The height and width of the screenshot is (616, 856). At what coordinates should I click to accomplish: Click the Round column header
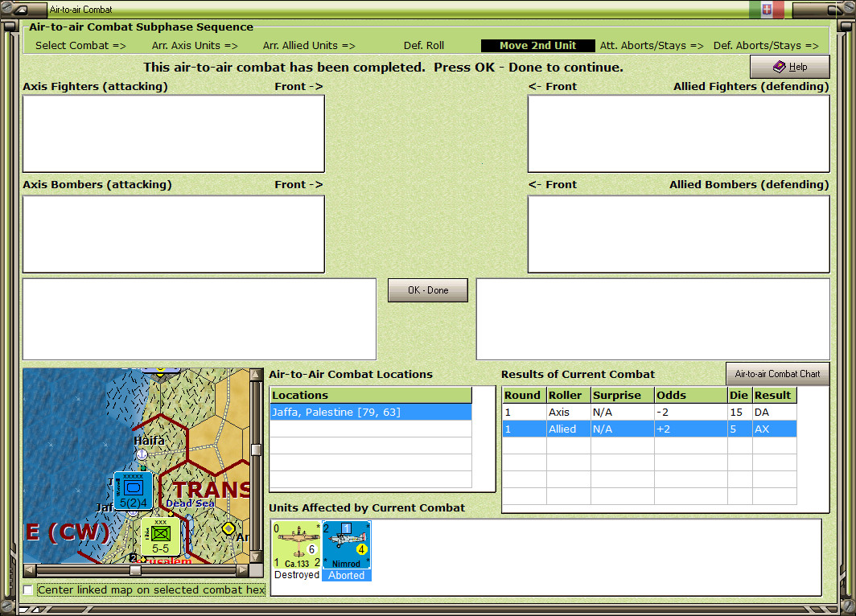(524, 395)
